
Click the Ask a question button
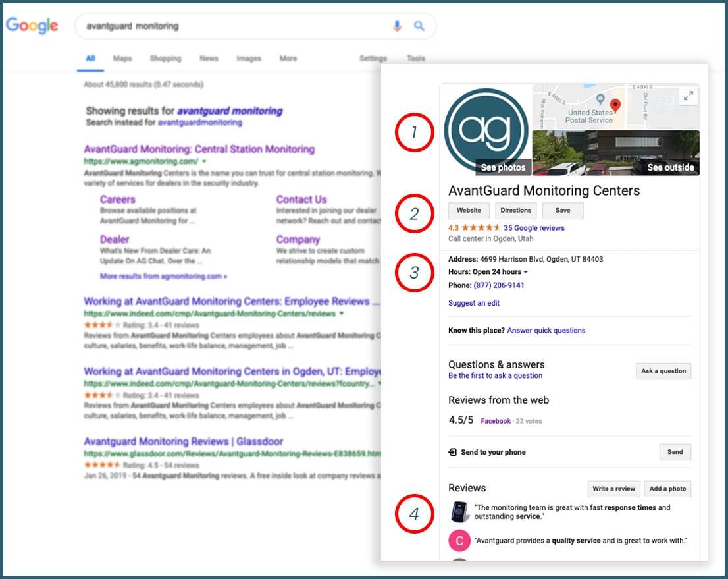tap(663, 371)
